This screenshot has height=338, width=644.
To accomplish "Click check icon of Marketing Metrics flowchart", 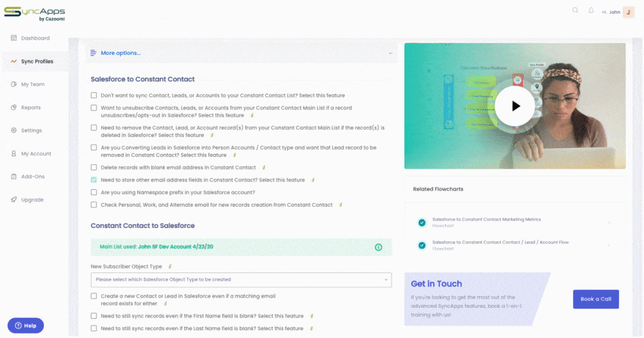I will (422, 223).
